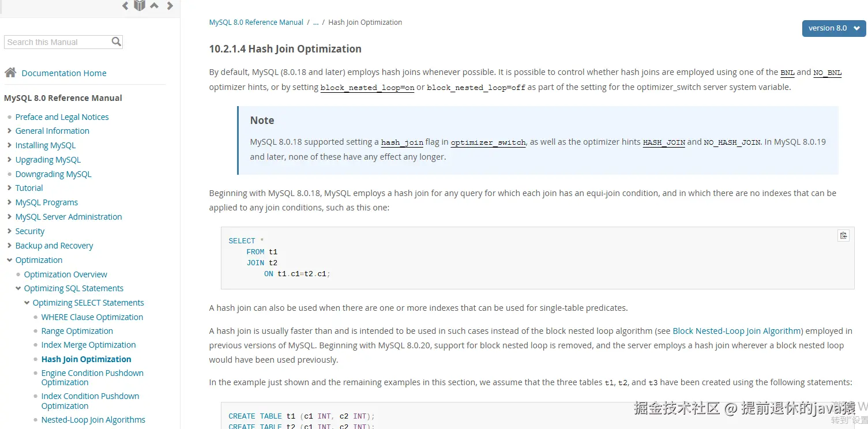Expand the Security section
Screen dimensions: 868x429
click(9, 231)
